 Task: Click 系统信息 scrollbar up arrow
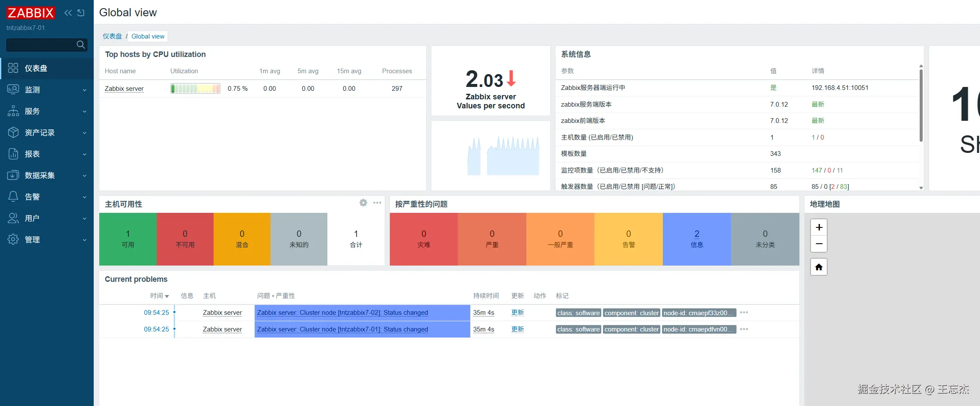(x=921, y=66)
